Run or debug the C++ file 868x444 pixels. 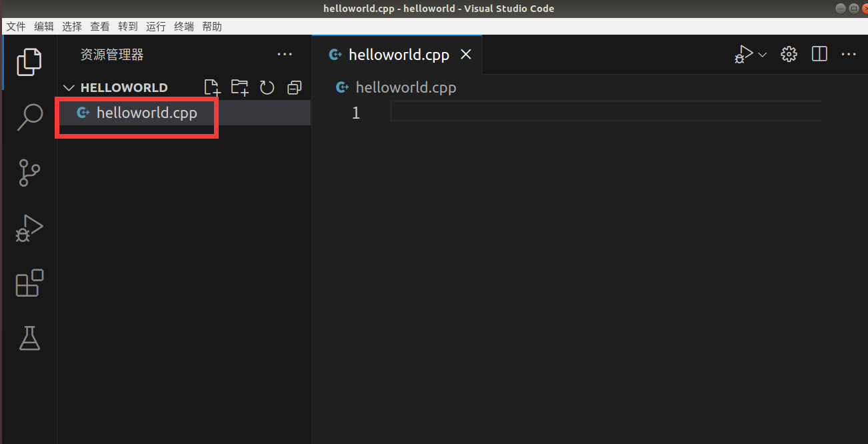pos(743,55)
